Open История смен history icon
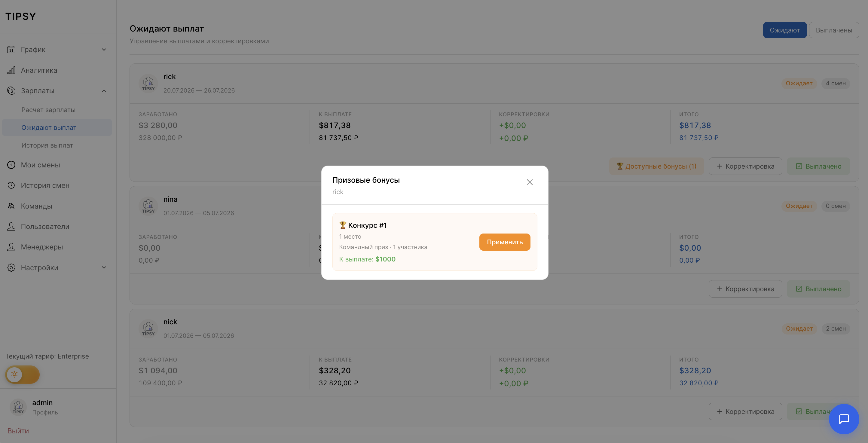The image size is (868, 443). coord(11,185)
